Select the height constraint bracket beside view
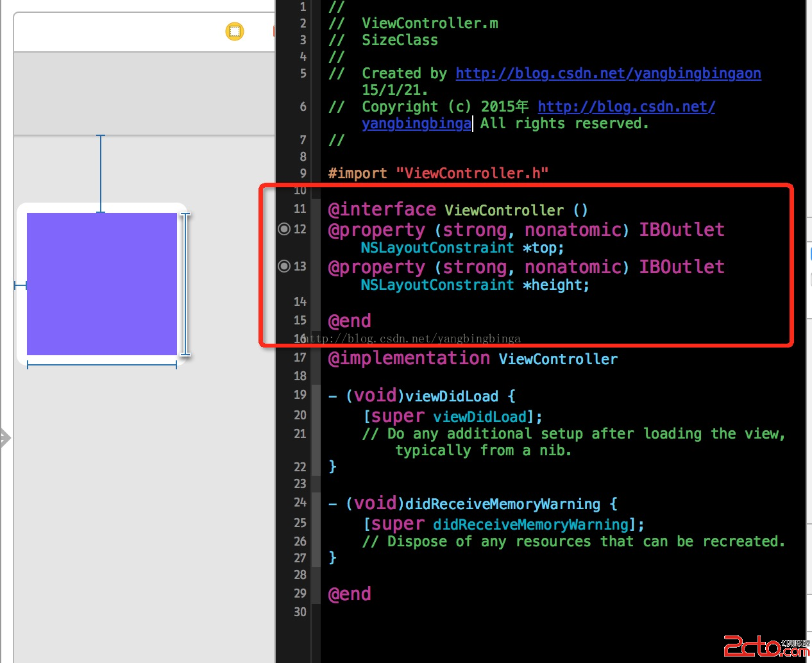 point(185,284)
